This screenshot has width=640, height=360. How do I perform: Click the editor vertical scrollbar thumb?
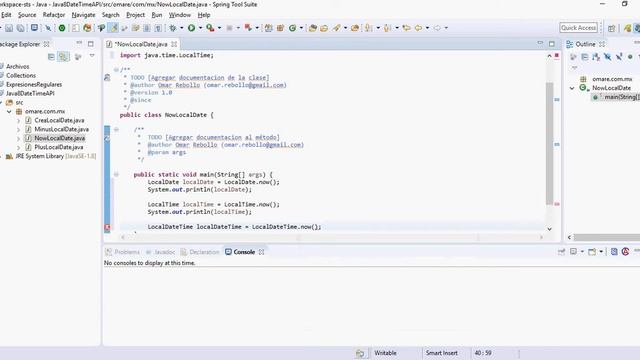(x=549, y=143)
